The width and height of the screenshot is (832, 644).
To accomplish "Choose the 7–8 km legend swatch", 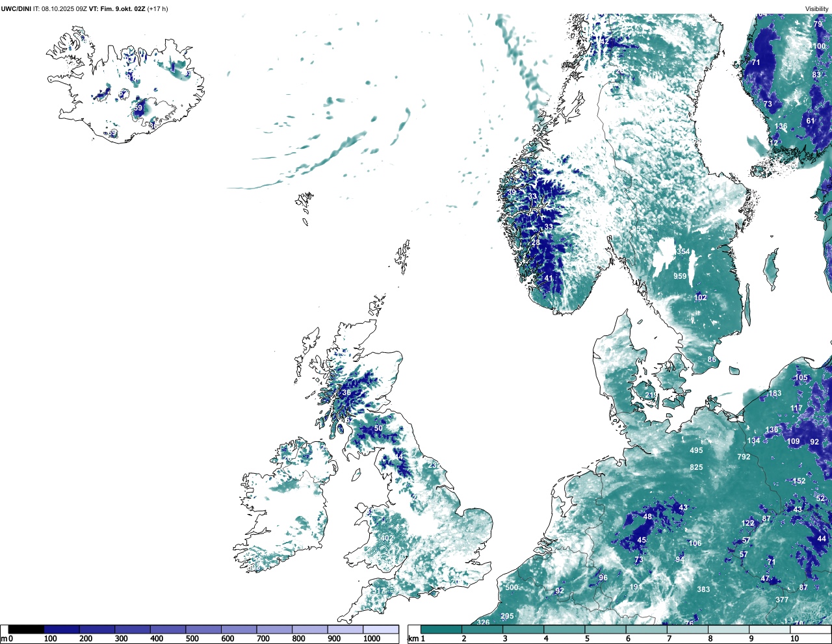I will point(687,629).
